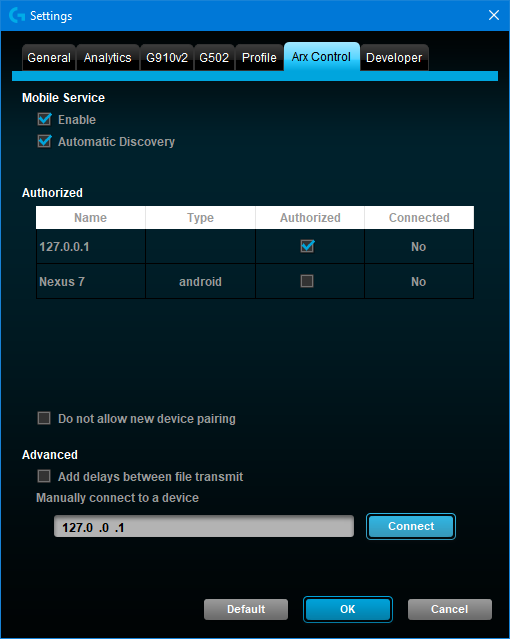
Task: Confirm settings with the OK button
Action: pyautogui.click(x=348, y=609)
